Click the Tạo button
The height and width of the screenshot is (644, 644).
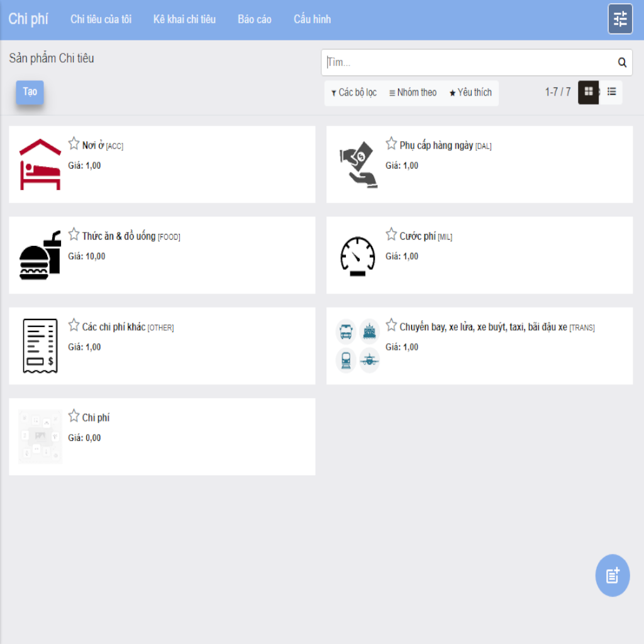click(30, 92)
